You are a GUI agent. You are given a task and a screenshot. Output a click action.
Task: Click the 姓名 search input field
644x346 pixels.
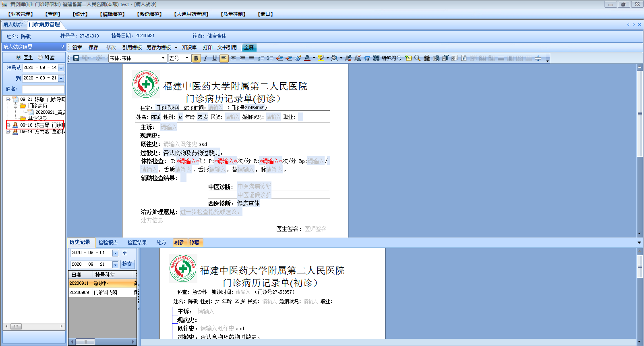(x=43, y=89)
